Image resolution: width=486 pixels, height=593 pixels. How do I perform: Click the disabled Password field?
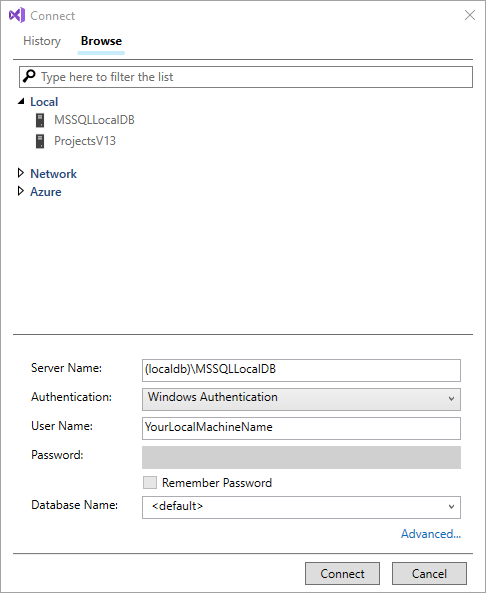click(x=301, y=457)
